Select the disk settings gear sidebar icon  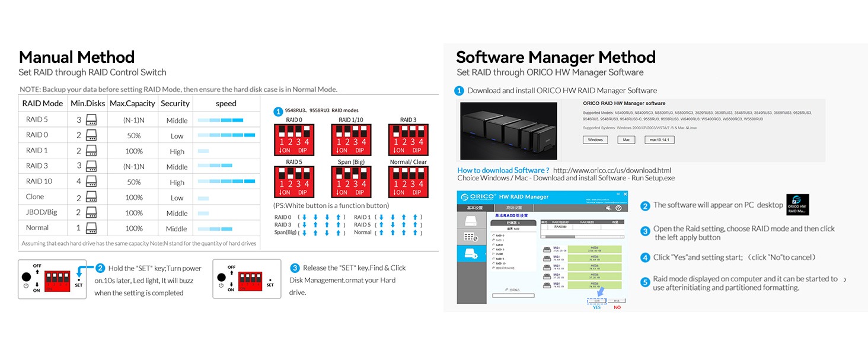click(471, 254)
